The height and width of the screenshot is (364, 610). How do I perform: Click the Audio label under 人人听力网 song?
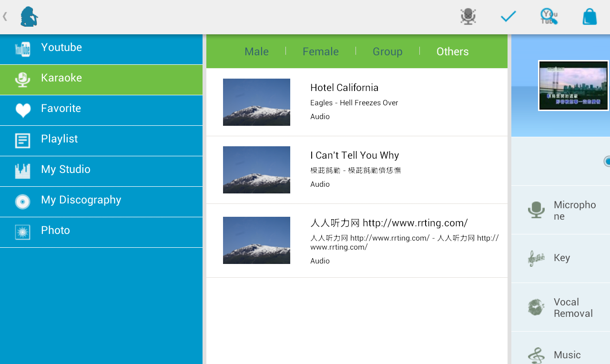point(320,261)
